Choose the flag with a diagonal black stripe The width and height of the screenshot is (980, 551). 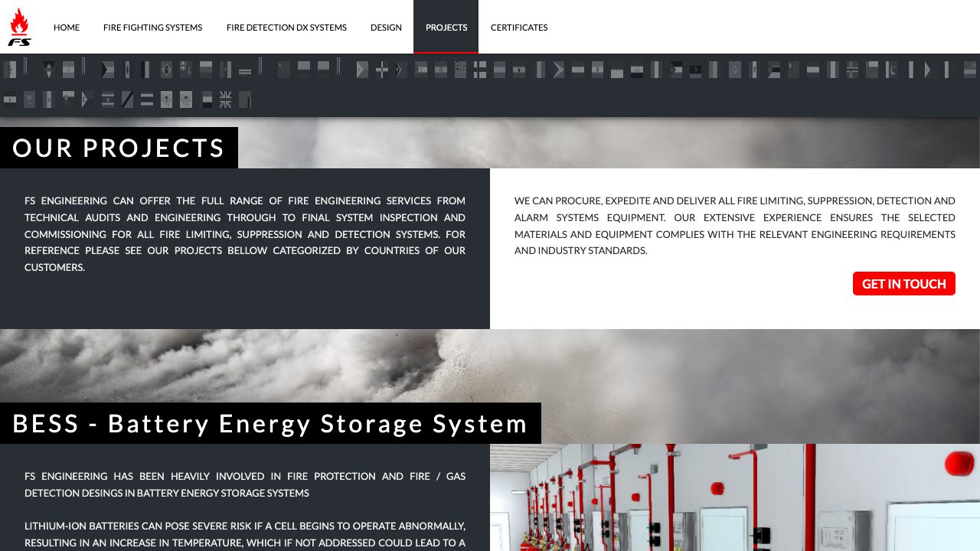coord(127,99)
